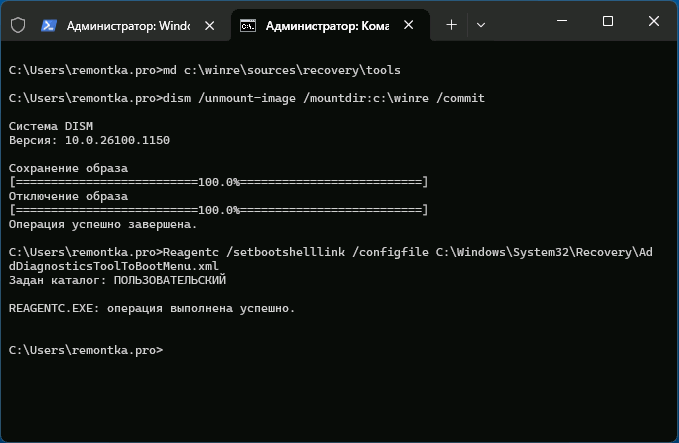Close the Windows PowerShell tab
The height and width of the screenshot is (443, 679).
pyautogui.click(x=208, y=25)
